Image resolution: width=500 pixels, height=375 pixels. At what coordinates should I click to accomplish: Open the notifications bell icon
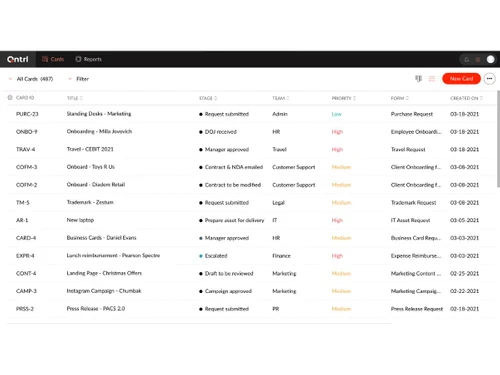coord(467,60)
